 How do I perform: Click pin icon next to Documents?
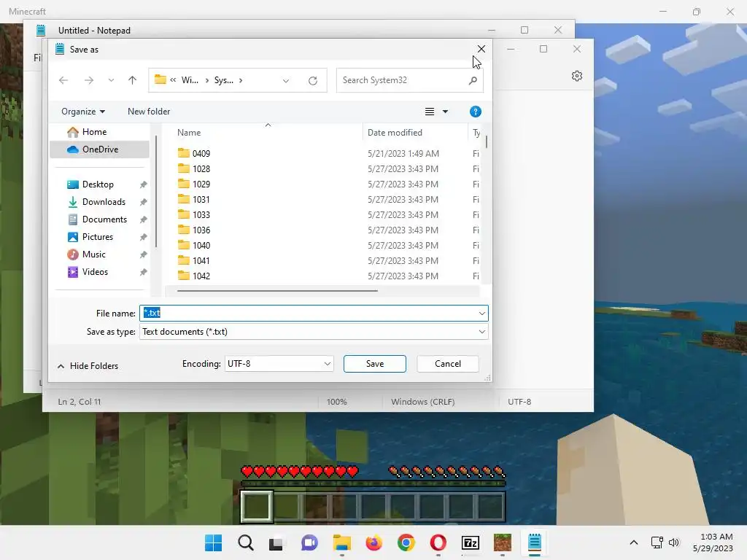(143, 220)
